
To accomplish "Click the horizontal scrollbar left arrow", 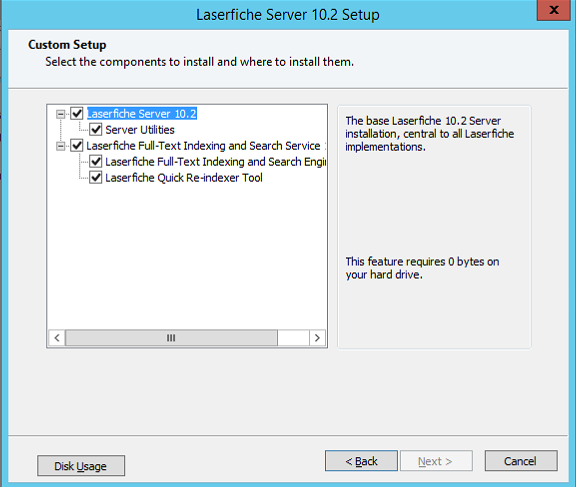I will point(57,338).
